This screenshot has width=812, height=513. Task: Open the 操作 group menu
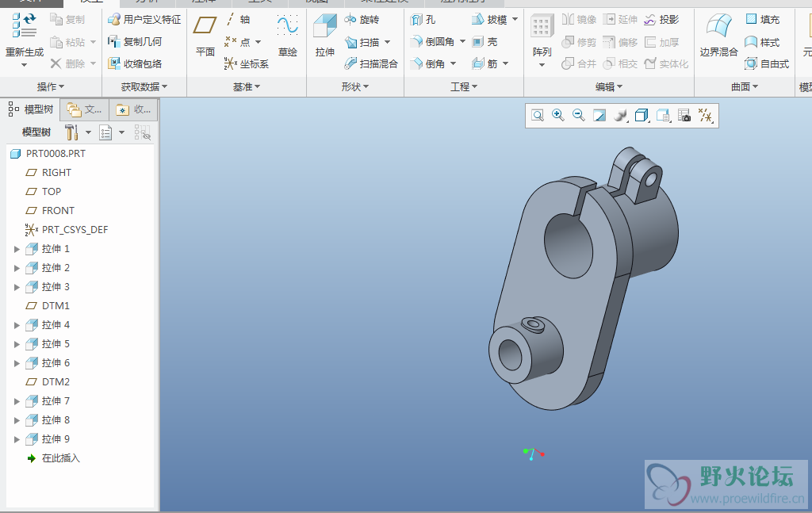tap(51, 87)
